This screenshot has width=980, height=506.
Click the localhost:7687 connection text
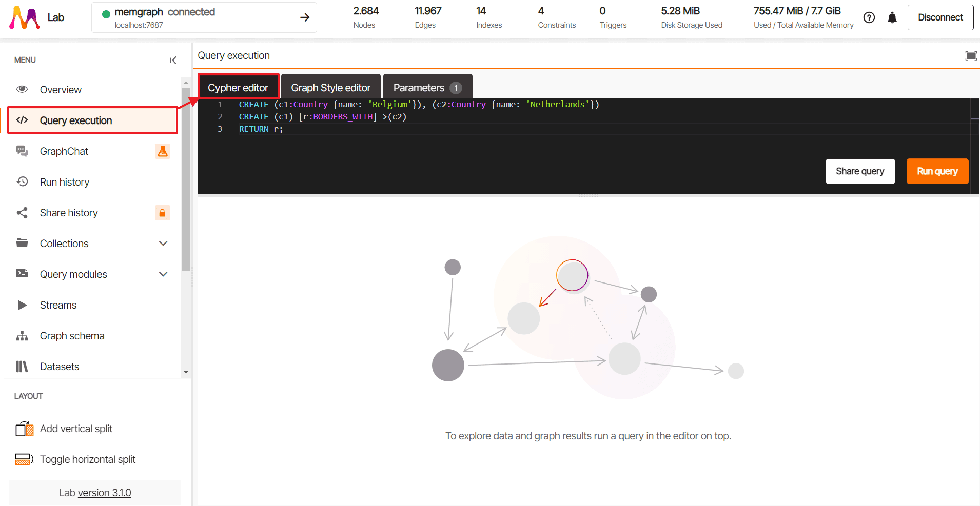click(139, 25)
